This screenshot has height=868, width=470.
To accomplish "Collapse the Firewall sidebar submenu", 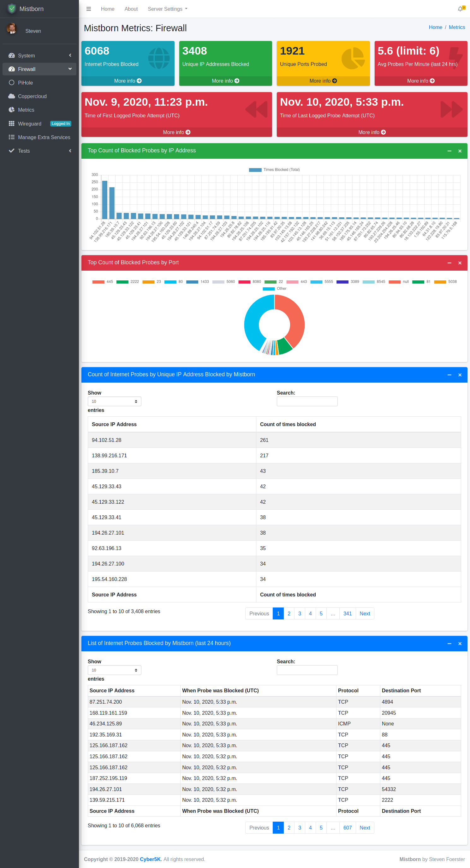I will pyautogui.click(x=70, y=69).
